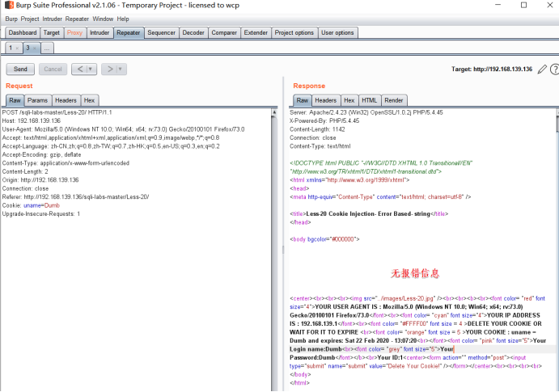Select the Request Headers tab
Image resolution: width=559 pixels, height=392 pixels.
[66, 100]
